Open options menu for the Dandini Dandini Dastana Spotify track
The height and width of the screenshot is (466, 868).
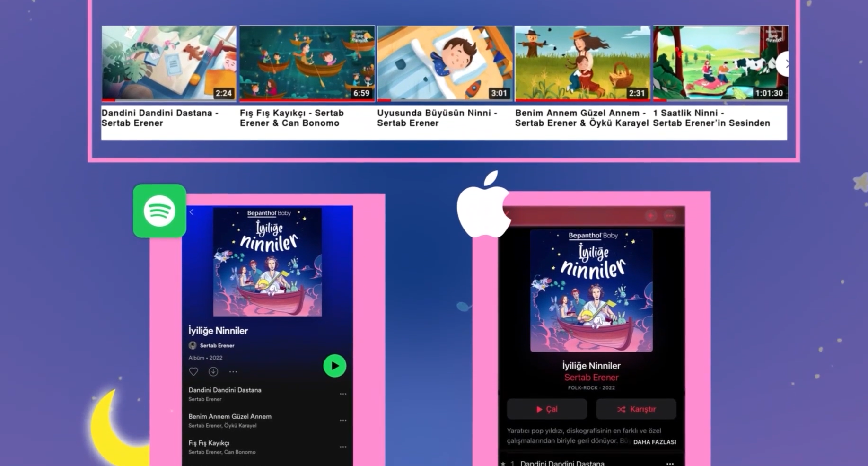343,394
